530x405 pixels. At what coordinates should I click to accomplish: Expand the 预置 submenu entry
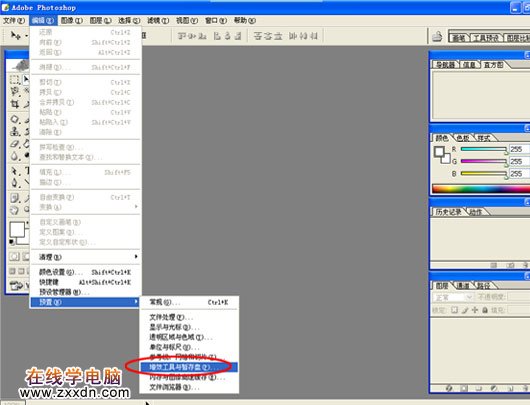85,302
